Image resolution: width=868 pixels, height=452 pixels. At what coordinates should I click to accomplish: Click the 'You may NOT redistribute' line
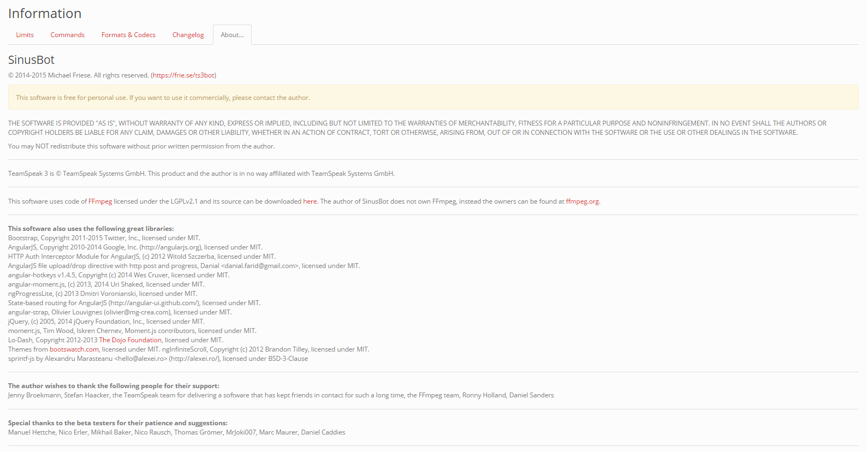[x=141, y=146]
